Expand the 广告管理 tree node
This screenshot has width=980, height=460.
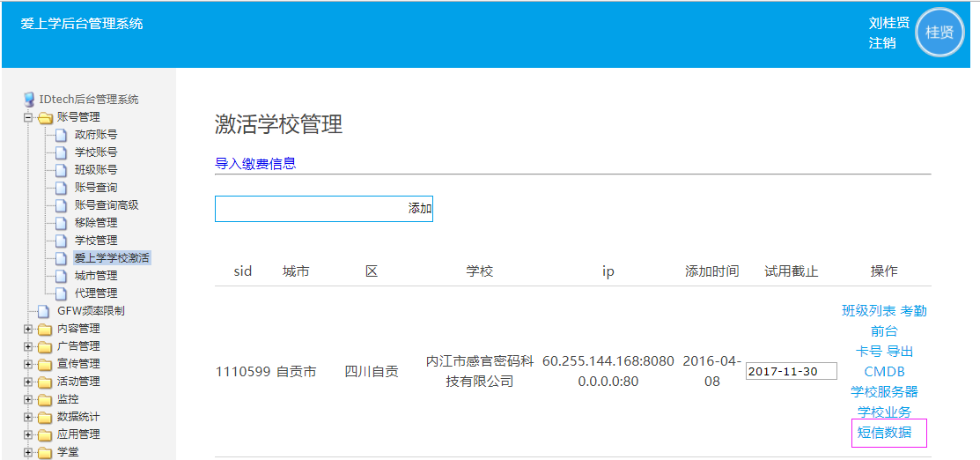pyautogui.click(x=28, y=346)
